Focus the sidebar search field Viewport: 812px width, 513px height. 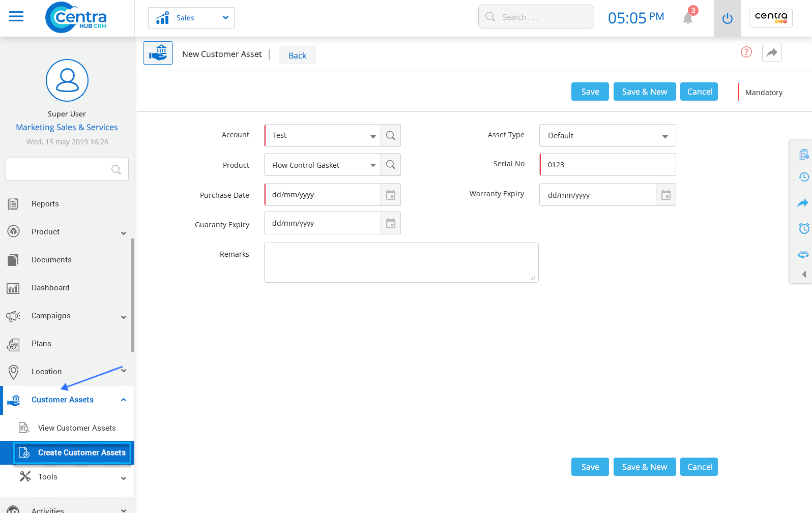coord(67,169)
